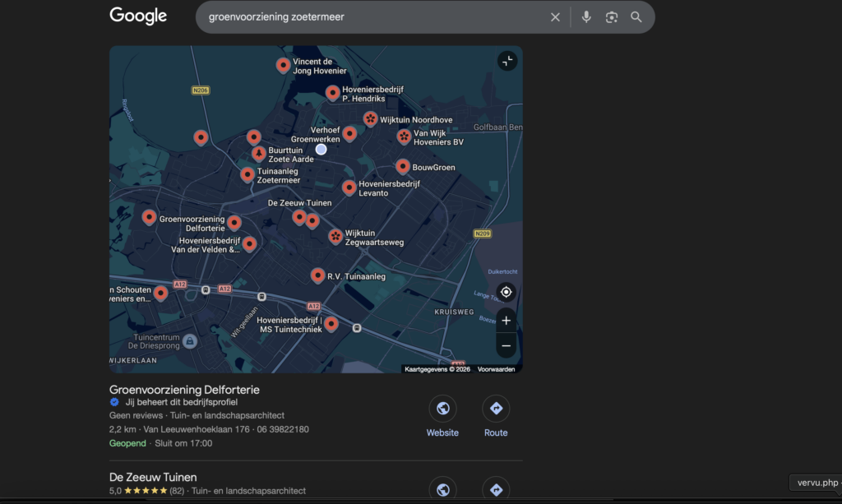
Task: Select the map pin for Buurttuin Zoete Aarde
Action: coord(257,152)
